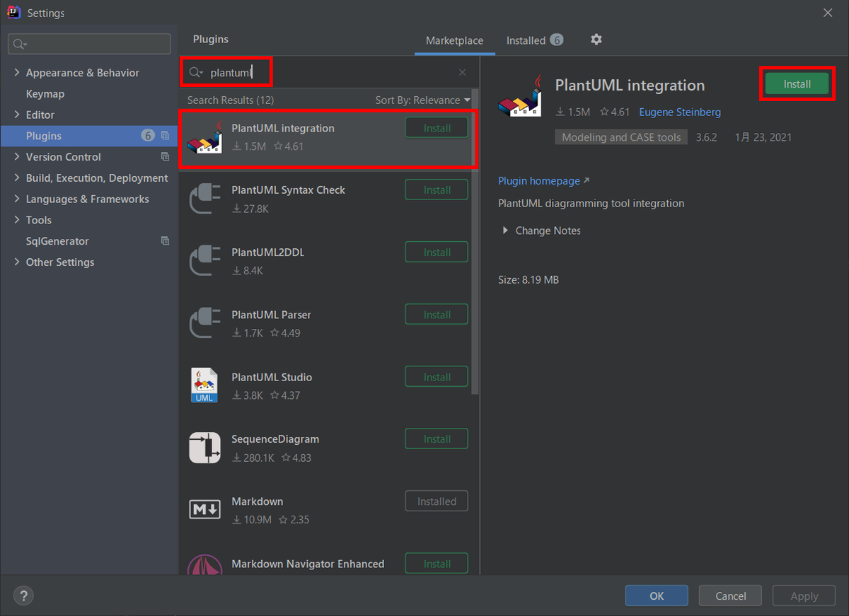Expand Appearance & Behavior settings
Image resolution: width=849 pixels, height=616 pixels.
17,73
